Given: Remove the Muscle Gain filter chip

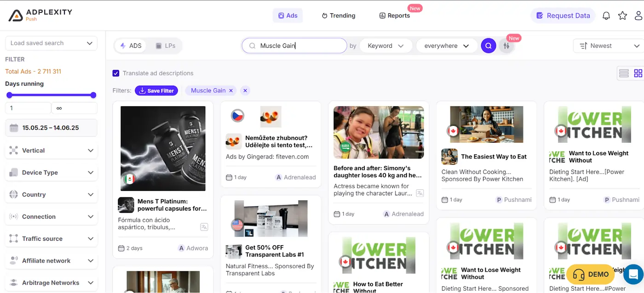Looking at the screenshot, I should tap(231, 90).
